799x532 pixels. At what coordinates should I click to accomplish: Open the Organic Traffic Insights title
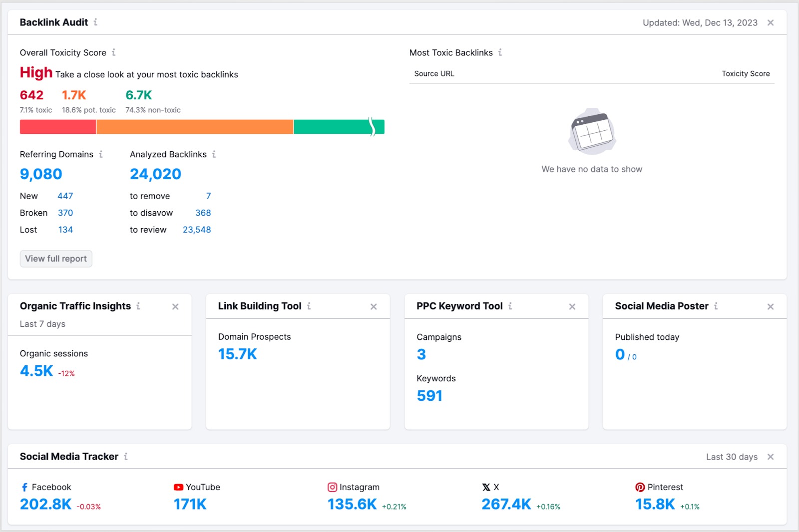click(x=75, y=306)
